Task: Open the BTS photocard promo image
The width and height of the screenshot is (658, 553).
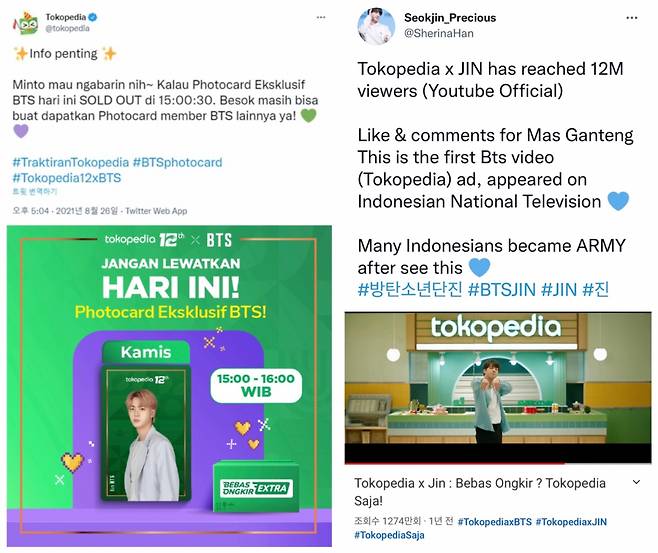Action: click(169, 386)
